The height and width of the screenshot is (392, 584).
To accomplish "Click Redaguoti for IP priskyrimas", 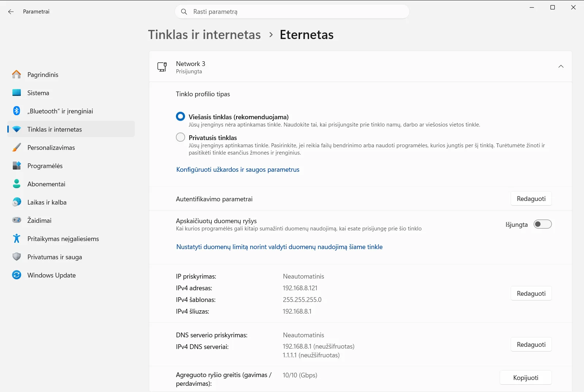I will click(531, 294).
